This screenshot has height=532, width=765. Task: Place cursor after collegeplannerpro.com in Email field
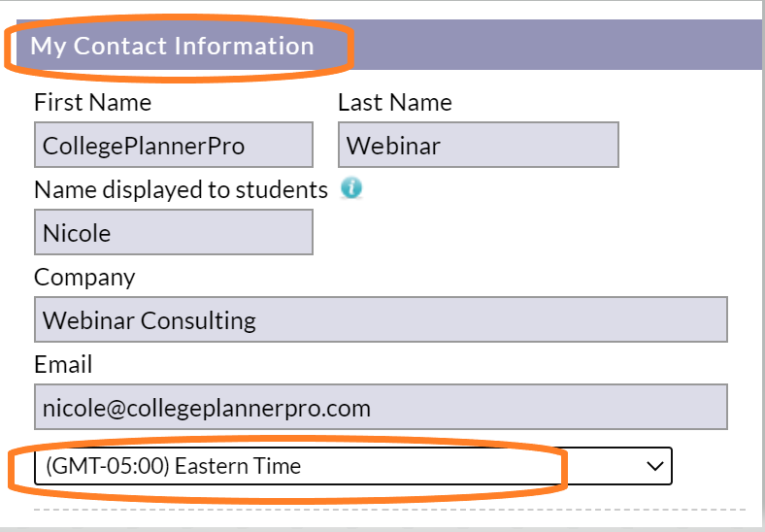click(373, 408)
